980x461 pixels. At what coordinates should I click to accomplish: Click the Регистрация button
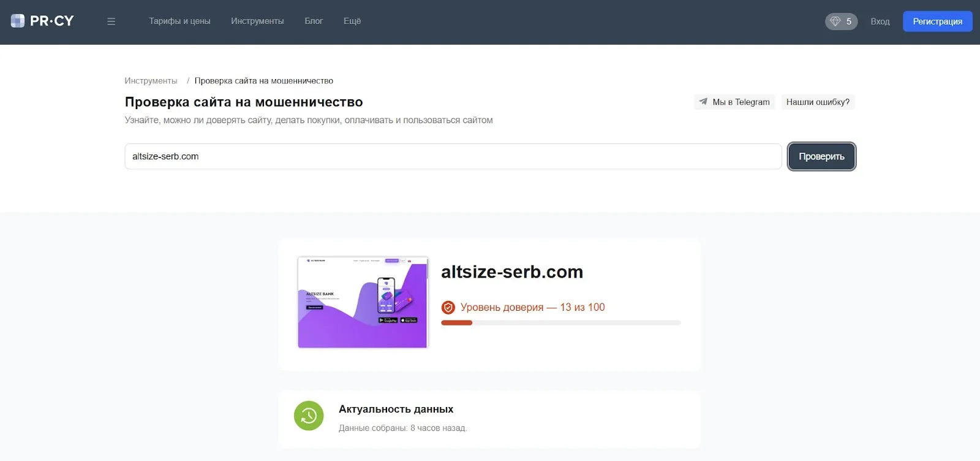point(937,21)
